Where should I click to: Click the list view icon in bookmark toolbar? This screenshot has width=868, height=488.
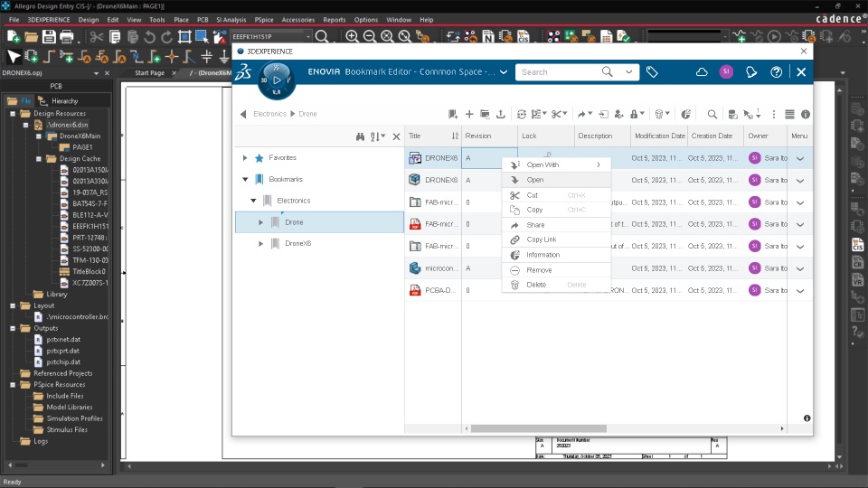point(789,114)
